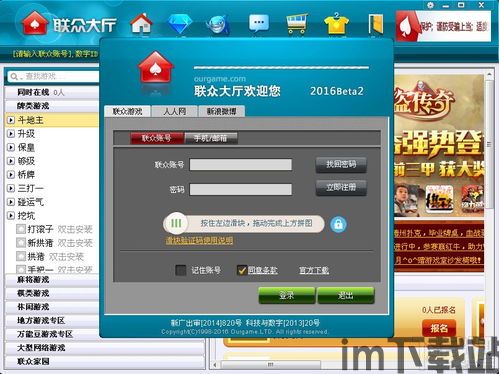Click the yellow t-shirt icon
Viewport: 499px width, 374px height.
336,23
